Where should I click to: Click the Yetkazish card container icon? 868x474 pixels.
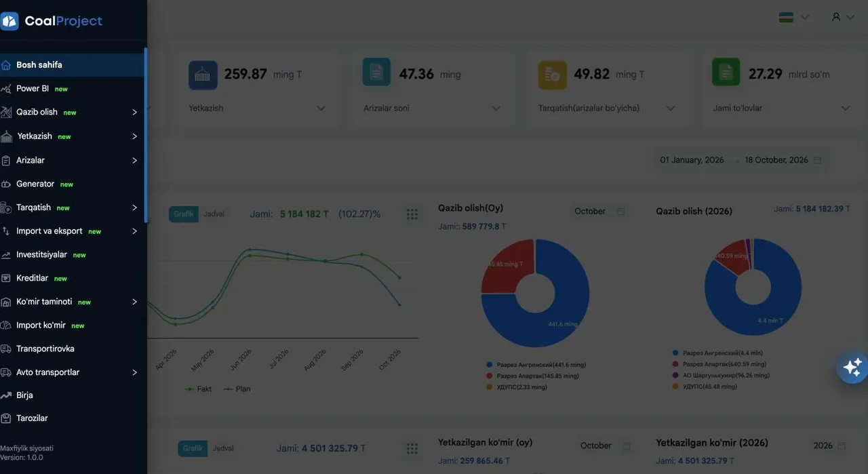coord(203,75)
